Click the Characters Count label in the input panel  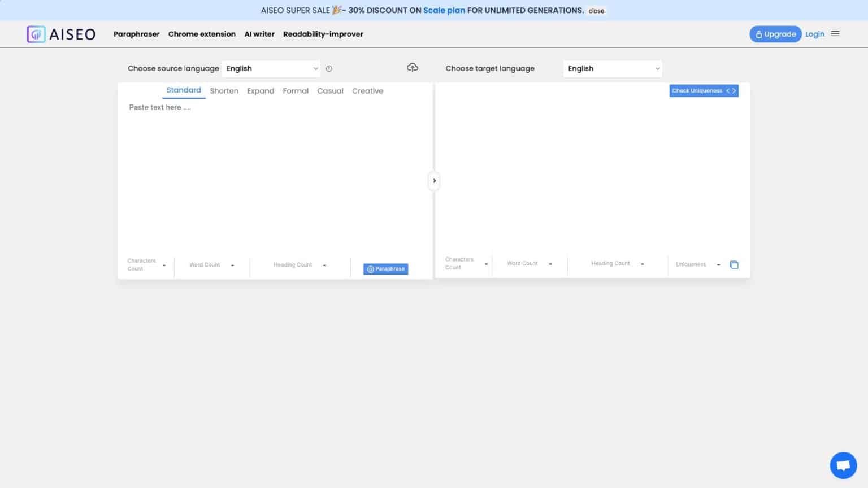(141, 264)
